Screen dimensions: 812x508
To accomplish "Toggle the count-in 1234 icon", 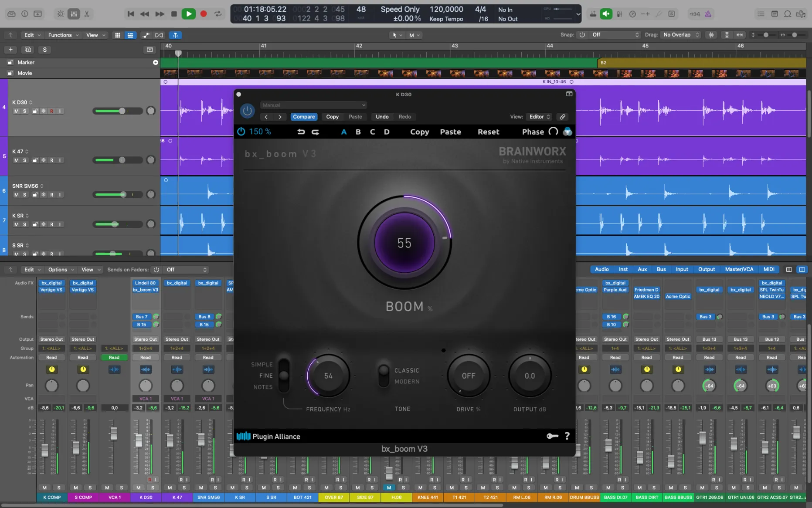I will (x=695, y=14).
